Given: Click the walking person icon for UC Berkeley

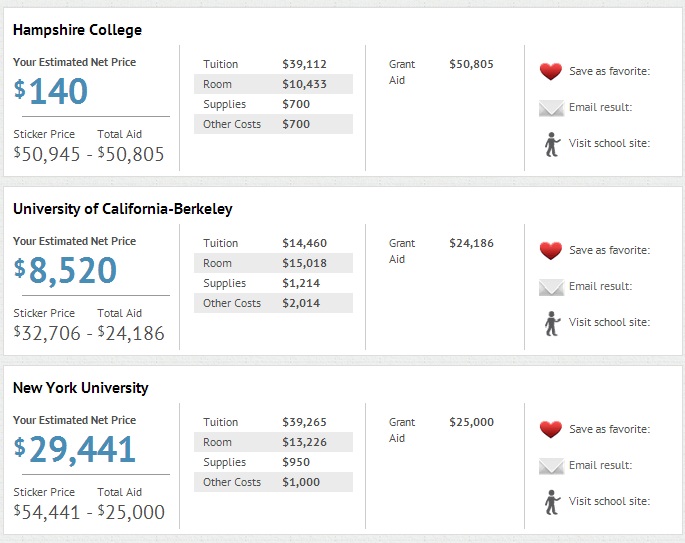Looking at the screenshot, I should 552,323.
